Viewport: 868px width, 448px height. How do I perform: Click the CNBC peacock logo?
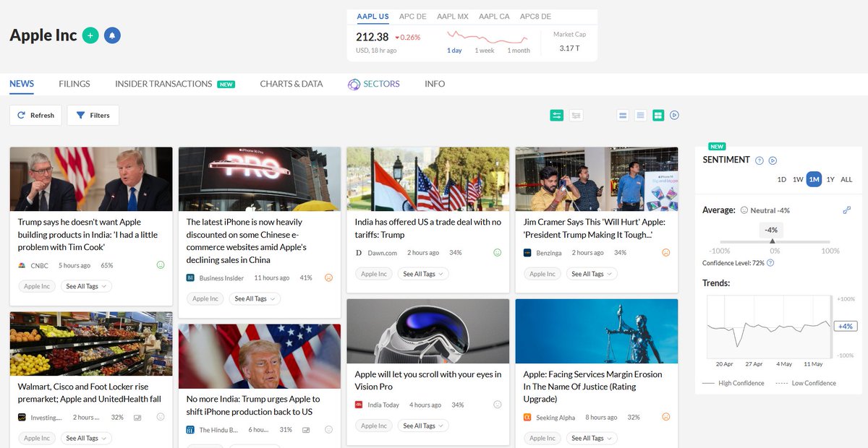coord(22,265)
